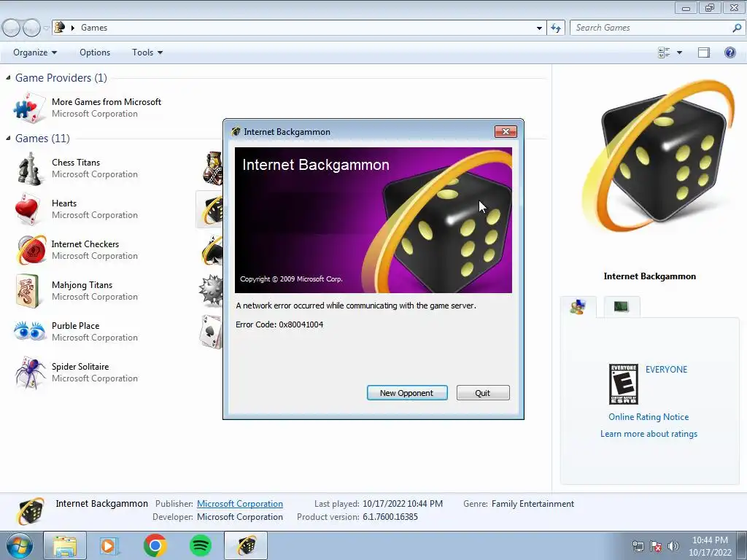Select the Spider Solitaire spider icon
Screen dimensions: 747x560
click(x=29, y=373)
